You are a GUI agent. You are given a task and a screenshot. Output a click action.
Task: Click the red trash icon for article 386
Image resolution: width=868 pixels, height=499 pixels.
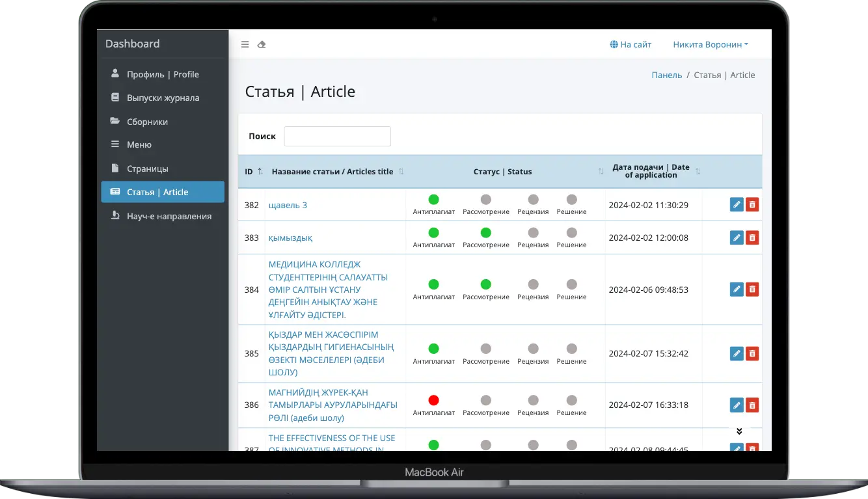coord(752,405)
